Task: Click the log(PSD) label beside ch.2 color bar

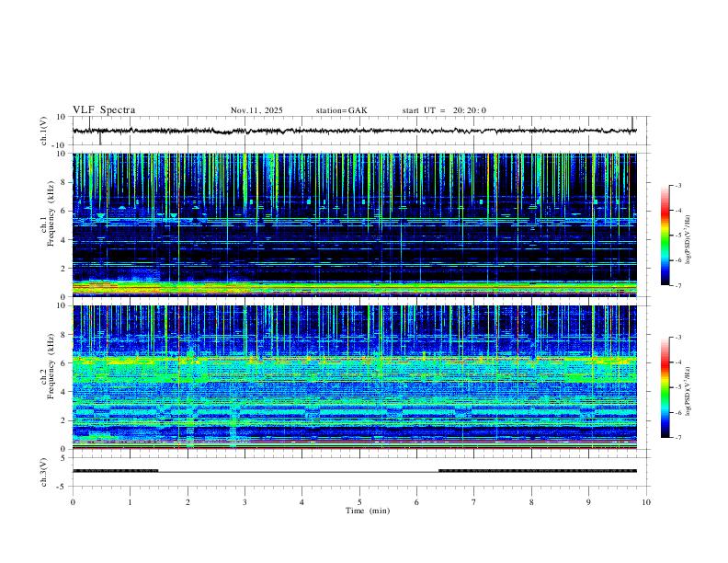Action: [x=688, y=391]
